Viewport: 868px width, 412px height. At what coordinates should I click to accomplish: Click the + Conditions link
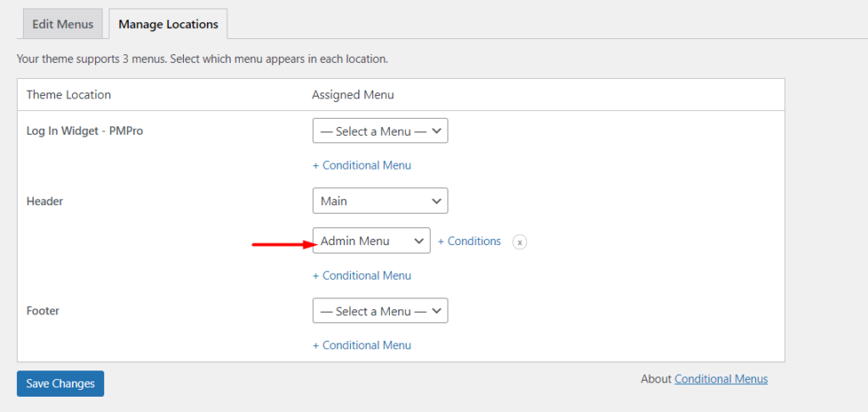(470, 241)
